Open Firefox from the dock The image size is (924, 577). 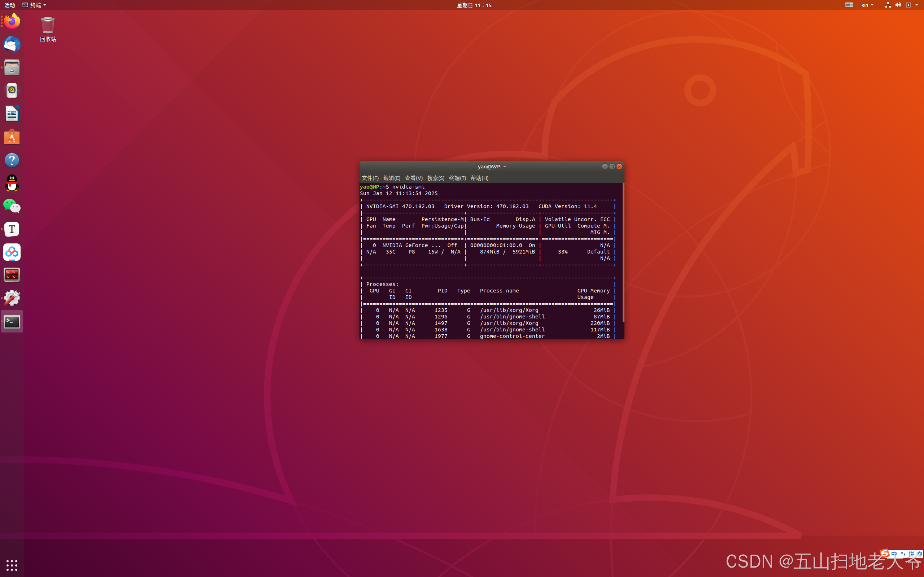pyautogui.click(x=12, y=21)
